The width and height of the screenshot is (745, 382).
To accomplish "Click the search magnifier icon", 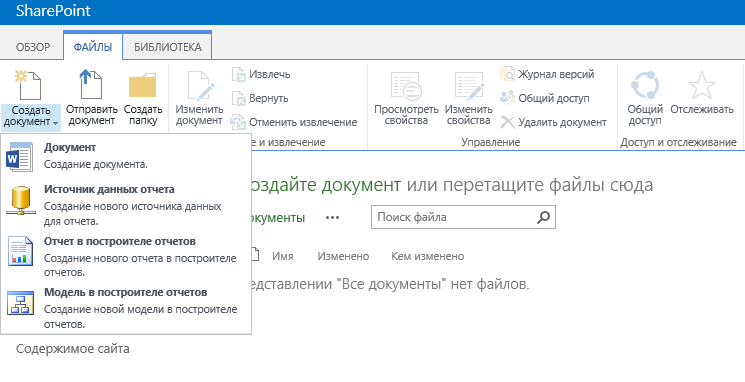I will (543, 217).
